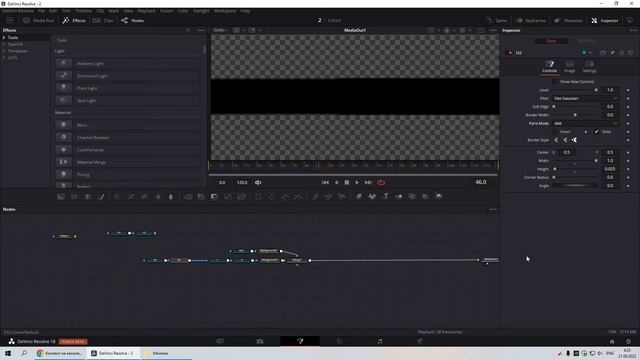Toggle keyframe dot for Angle
640x360 pixels.
coord(628,186)
